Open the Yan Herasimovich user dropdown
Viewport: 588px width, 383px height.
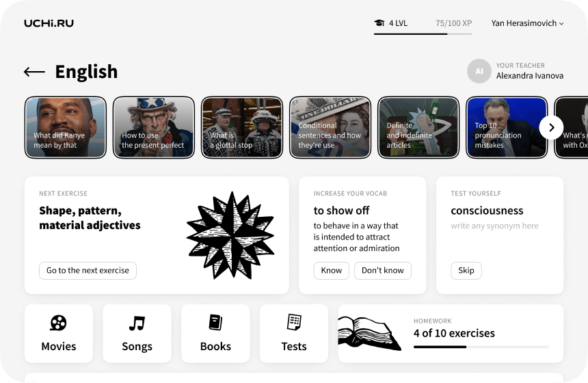(x=527, y=23)
